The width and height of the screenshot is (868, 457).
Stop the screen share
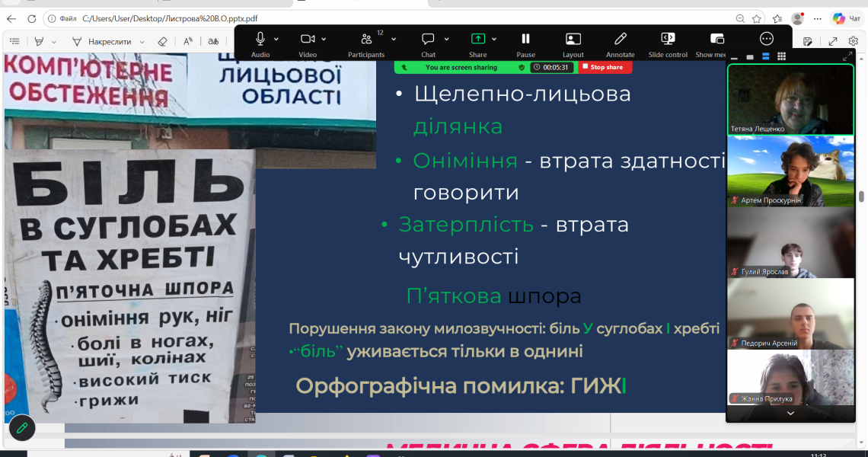pyautogui.click(x=605, y=67)
